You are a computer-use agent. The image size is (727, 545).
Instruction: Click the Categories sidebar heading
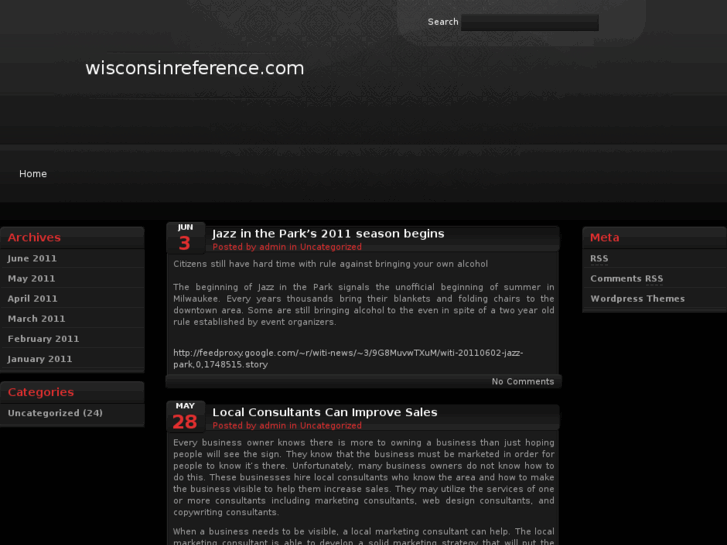point(41,392)
